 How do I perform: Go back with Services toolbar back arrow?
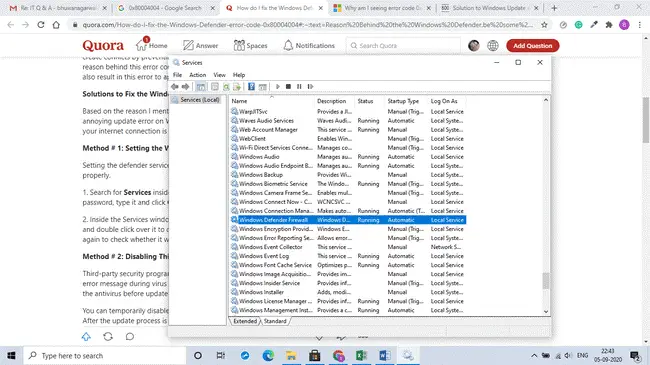click(x=175, y=86)
